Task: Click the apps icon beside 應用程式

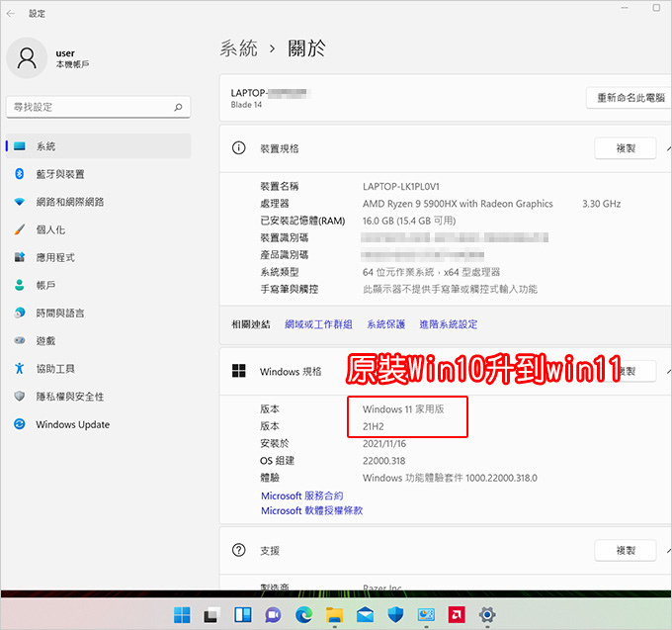Action: pyautogui.click(x=20, y=257)
